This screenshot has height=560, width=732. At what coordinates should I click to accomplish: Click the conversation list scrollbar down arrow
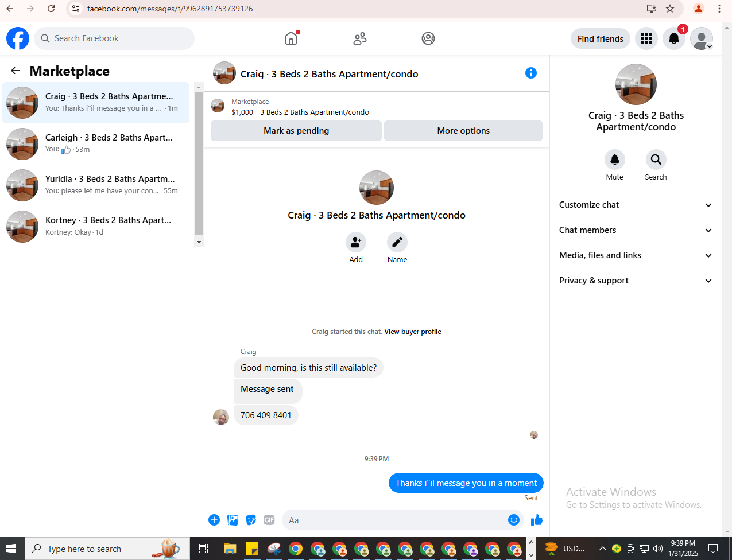199,242
